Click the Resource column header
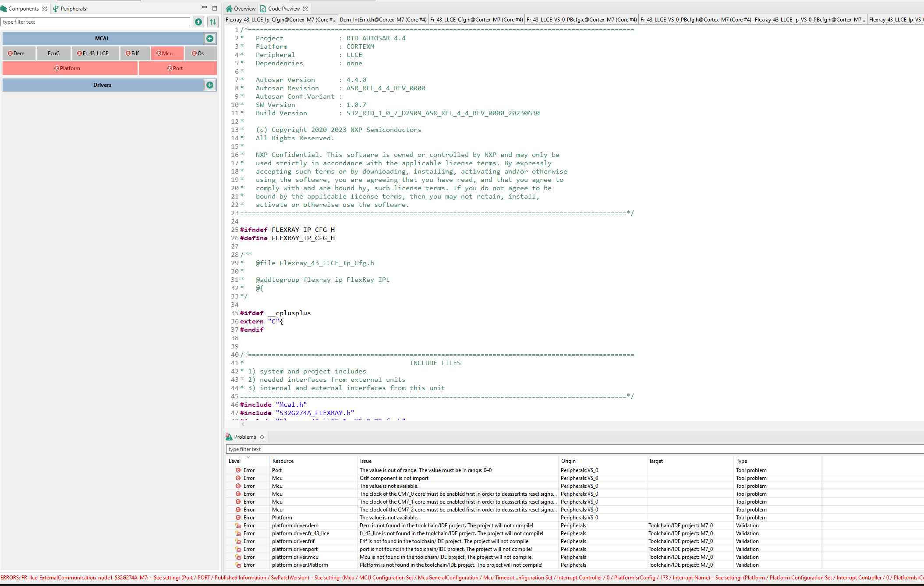The width and height of the screenshot is (924, 586). [283, 461]
